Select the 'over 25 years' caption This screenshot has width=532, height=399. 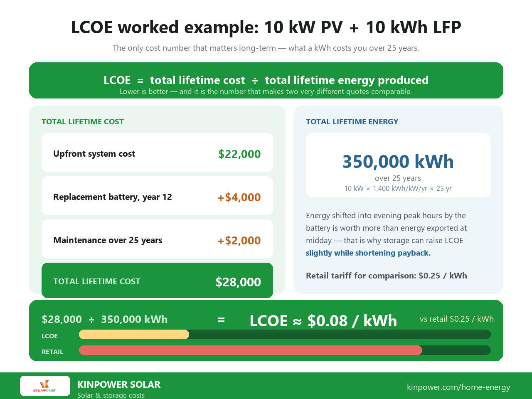point(398,178)
